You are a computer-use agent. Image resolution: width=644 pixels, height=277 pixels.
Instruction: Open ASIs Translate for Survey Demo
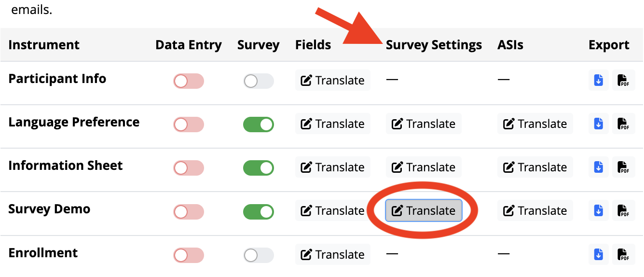(535, 210)
